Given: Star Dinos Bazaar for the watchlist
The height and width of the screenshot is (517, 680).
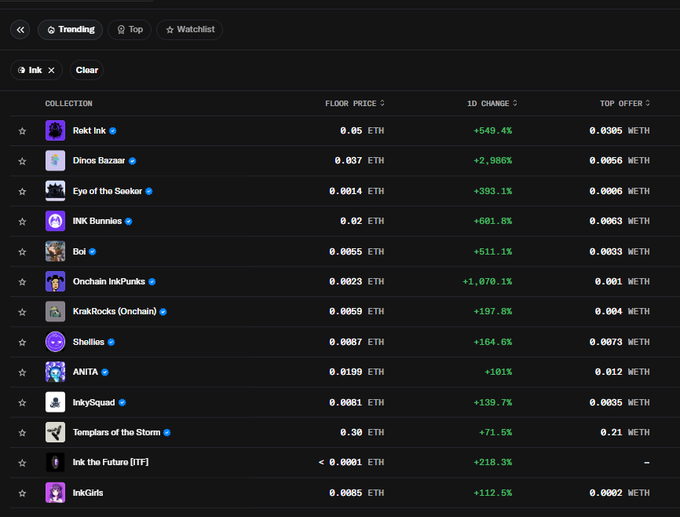Looking at the screenshot, I should coord(22,161).
